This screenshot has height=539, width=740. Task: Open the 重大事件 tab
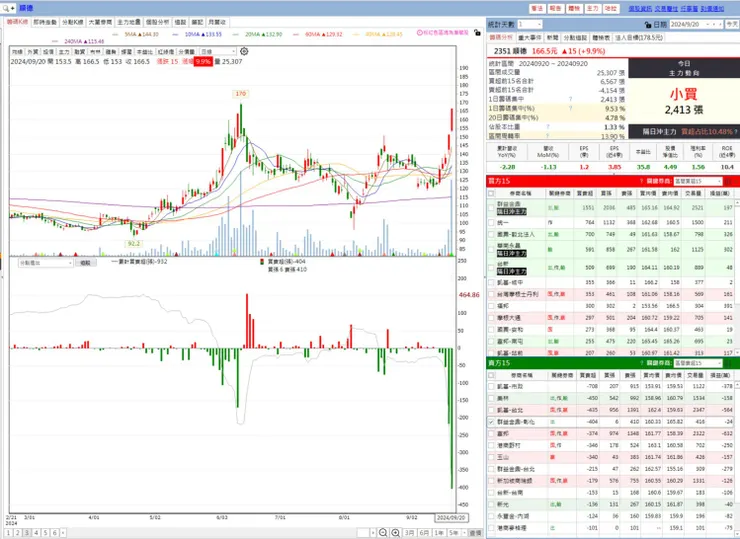[530, 37]
